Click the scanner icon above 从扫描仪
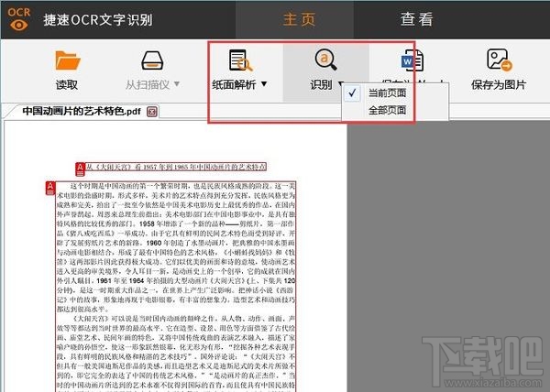 point(152,60)
